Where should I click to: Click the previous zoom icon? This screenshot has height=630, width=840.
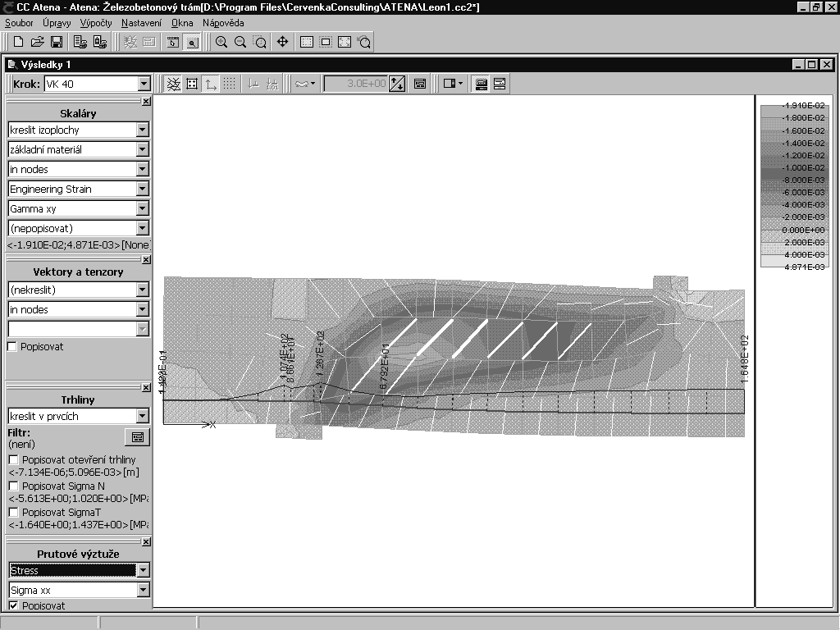pyautogui.click(x=364, y=42)
